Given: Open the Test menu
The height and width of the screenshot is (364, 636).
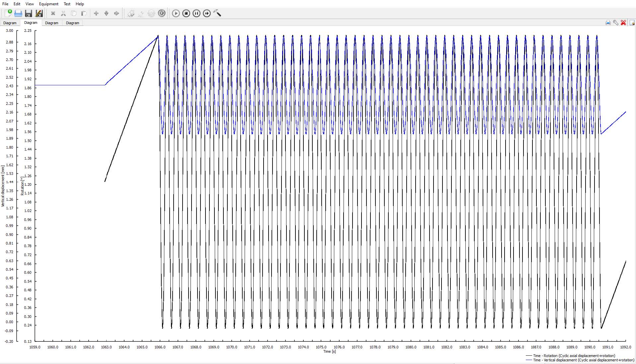Looking at the screenshot, I should tap(67, 4).
